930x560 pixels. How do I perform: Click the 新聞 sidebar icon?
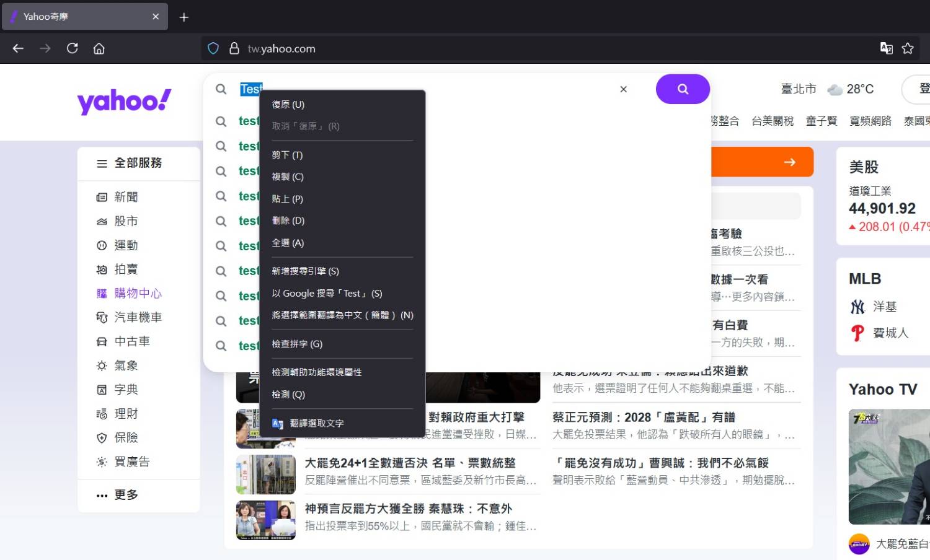[102, 197]
